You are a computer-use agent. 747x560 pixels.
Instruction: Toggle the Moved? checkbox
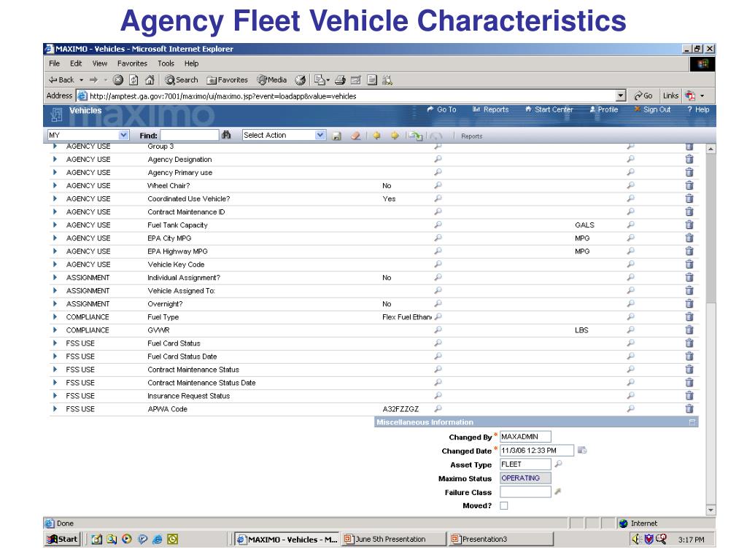504,506
